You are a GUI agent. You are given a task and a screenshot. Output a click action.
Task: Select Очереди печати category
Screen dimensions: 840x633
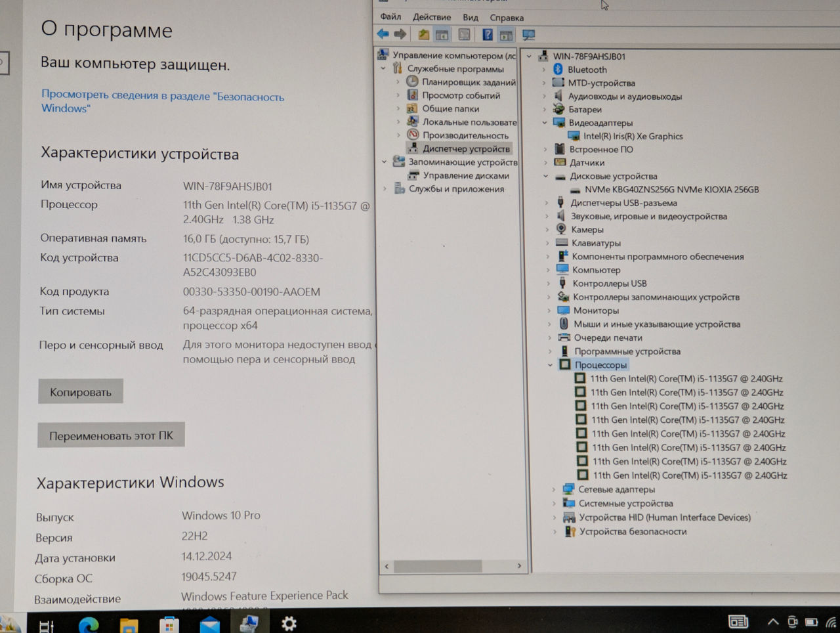(x=608, y=338)
